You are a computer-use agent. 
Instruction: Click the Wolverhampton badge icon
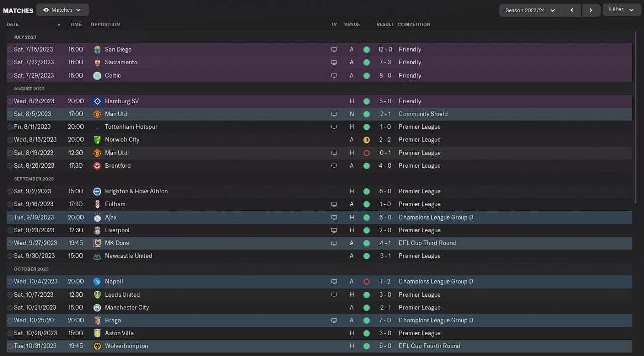(x=97, y=346)
